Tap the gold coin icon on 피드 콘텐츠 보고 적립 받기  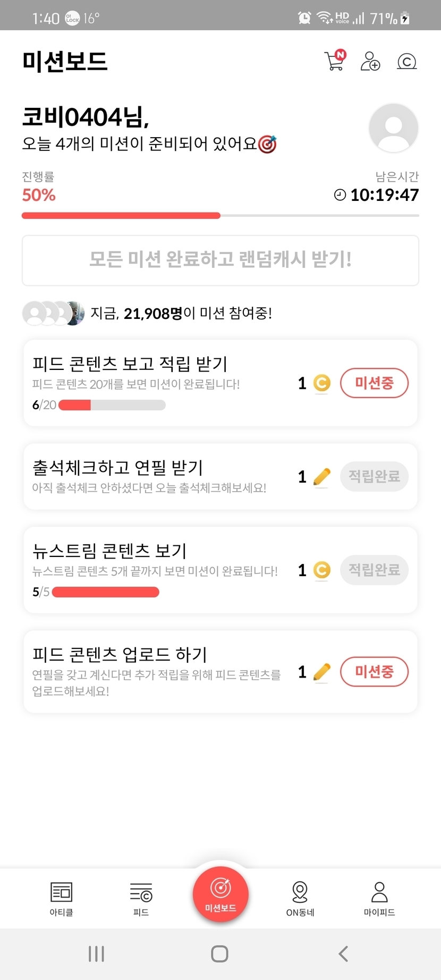coord(321,383)
